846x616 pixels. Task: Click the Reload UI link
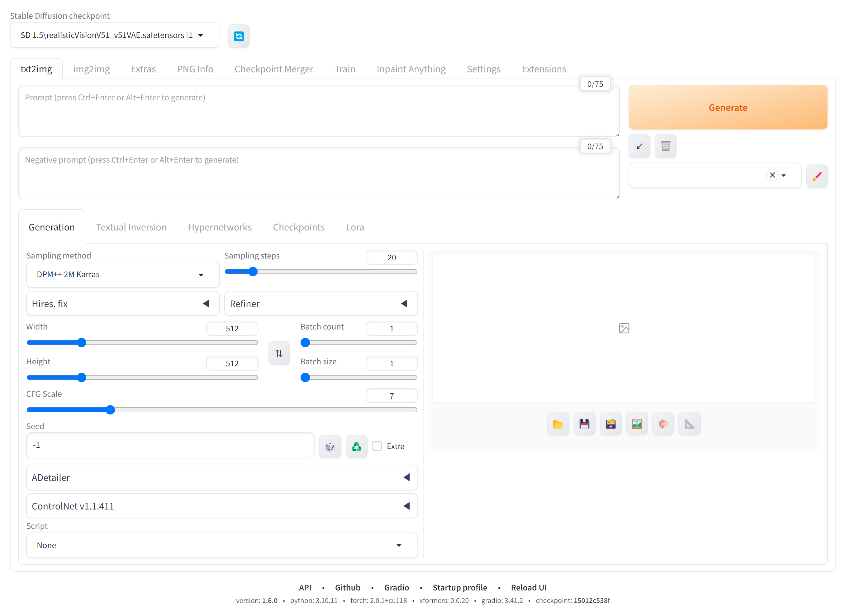click(528, 588)
